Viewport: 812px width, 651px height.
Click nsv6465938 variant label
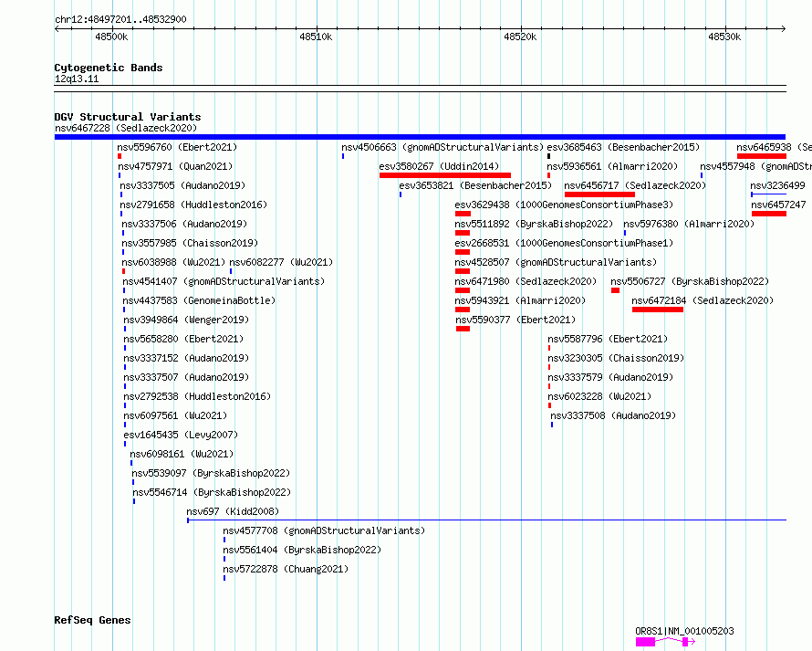775,147
